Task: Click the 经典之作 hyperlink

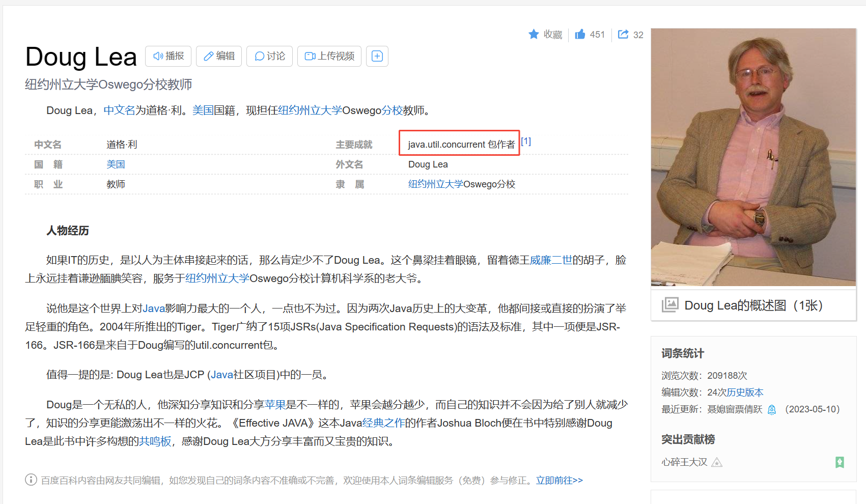Action: click(383, 423)
